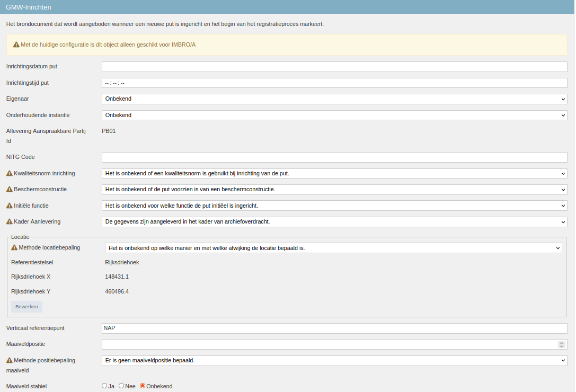576x392 pixels.
Task: Click the Inrichtingstijd put time field
Action: click(334, 83)
